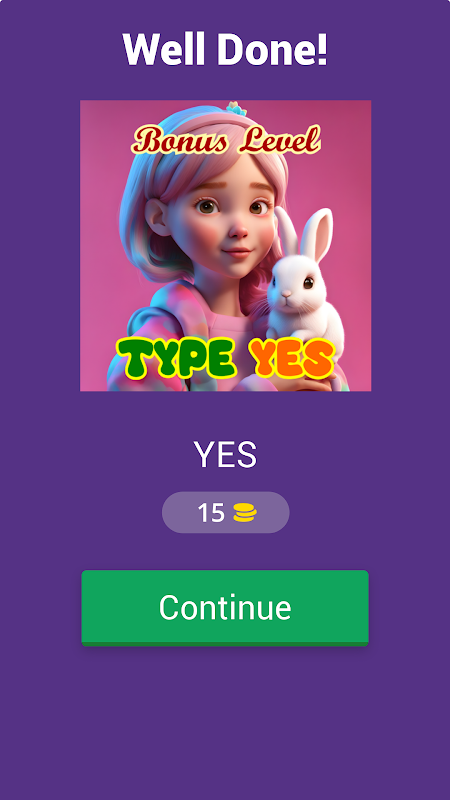Click the Well Done! heading
Image resolution: width=450 pixels, height=800 pixels.
tap(225, 49)
